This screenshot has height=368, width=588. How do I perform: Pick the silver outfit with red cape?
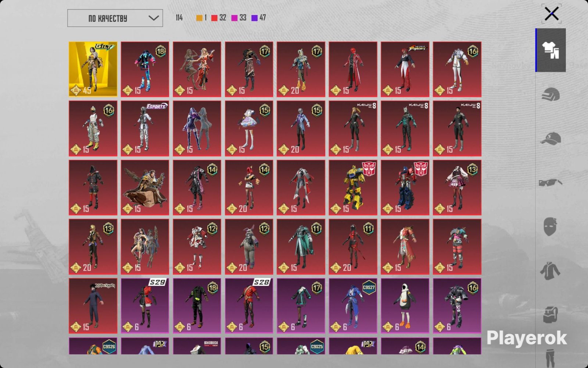(x=301, y=188)
